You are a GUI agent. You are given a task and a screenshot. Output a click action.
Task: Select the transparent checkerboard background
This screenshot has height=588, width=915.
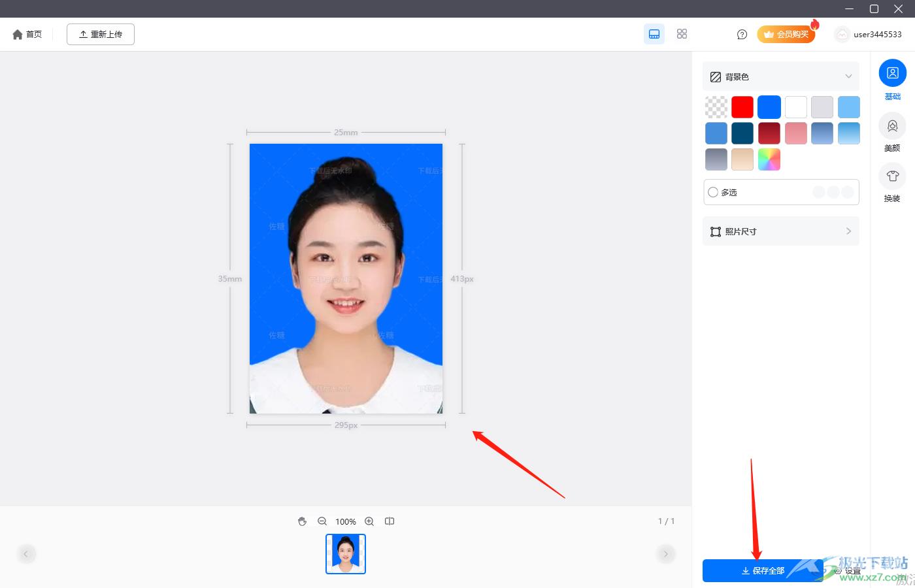click(x=716, y=107)
